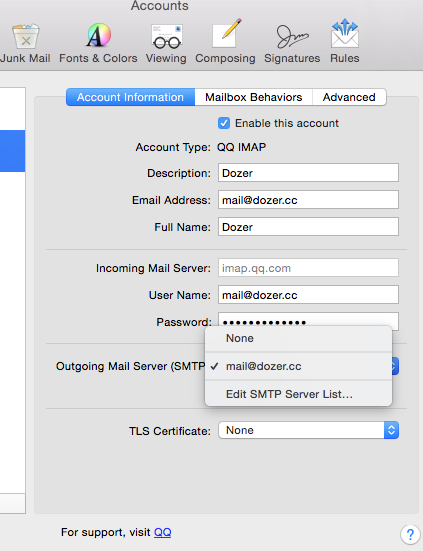This screenshot has height=551, width=423.
Task: Click into the Full Name field
Action: (x=308, y=227)
